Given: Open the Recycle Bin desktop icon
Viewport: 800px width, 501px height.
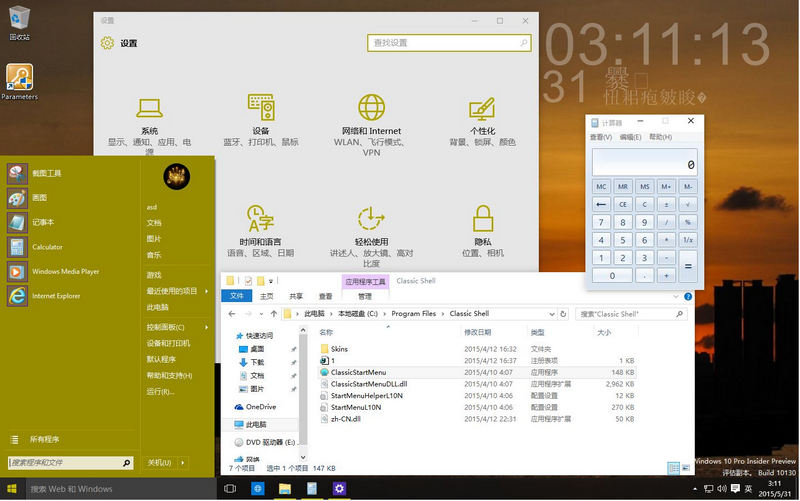Looking at the screenshot, I should click(19, 22).
